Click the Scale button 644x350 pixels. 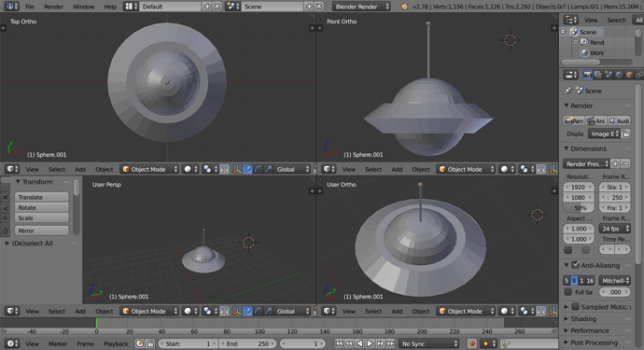point(41,218)
